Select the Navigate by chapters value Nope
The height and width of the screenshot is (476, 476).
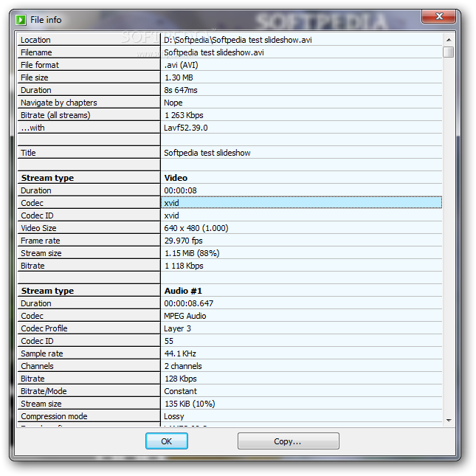pos(173,103)
